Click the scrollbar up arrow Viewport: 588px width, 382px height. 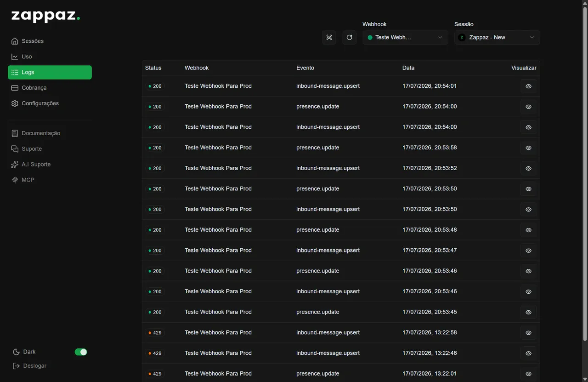[585, 3]
